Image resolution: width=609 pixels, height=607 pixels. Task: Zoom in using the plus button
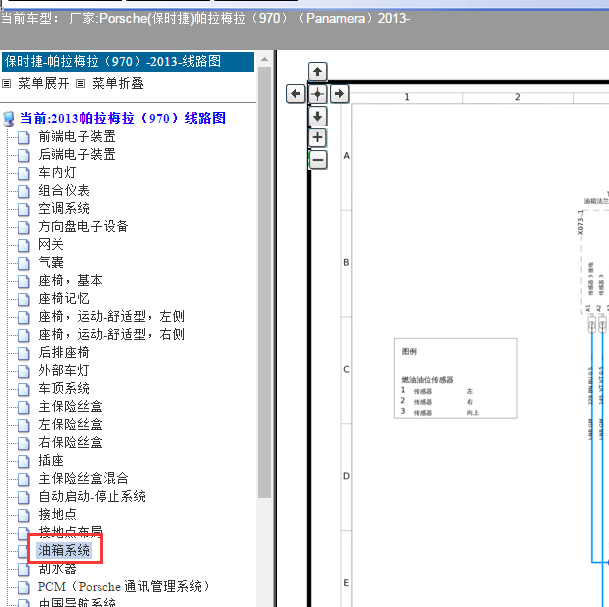pyautogui.click(x=317, y=137)
